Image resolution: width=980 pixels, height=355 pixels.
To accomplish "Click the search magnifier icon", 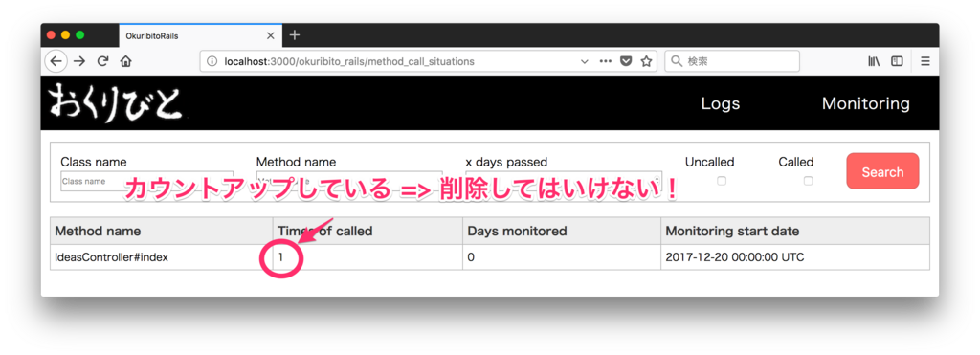I will point(677,61).
